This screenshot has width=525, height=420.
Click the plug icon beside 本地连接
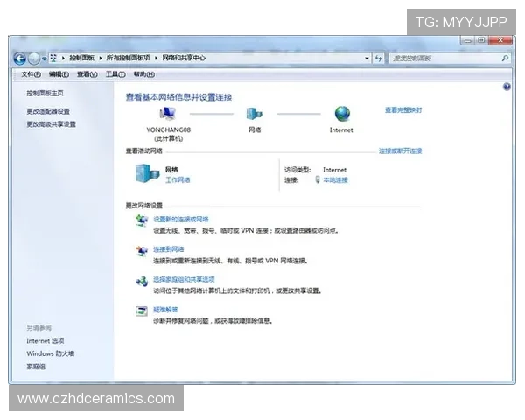tap(318, 180)
